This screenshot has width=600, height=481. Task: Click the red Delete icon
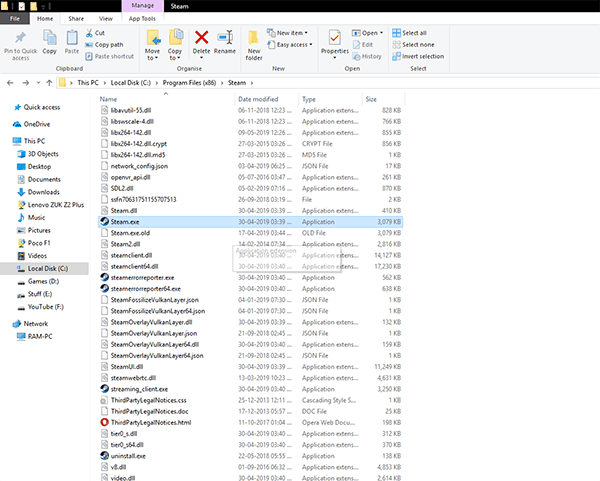(x=202, y=38)
